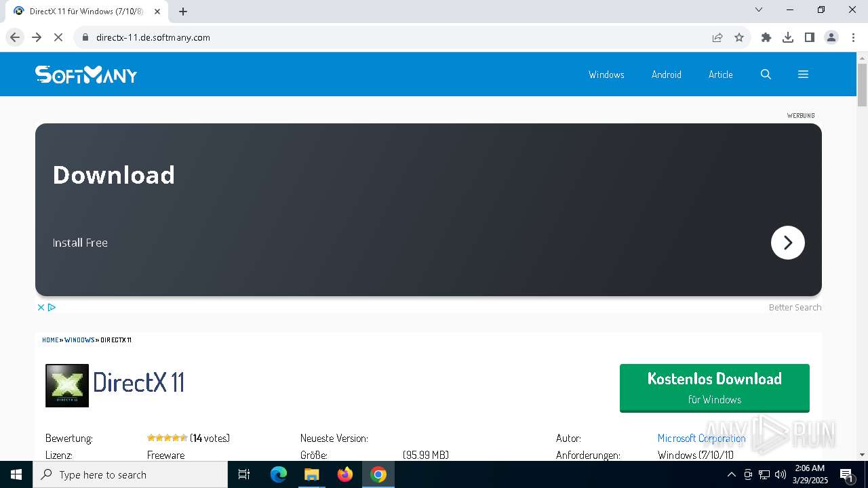The height and width of the screenshot is (488, 868).
Task: Go to HOME breadcrumb
Action: (x=50, y=340)
